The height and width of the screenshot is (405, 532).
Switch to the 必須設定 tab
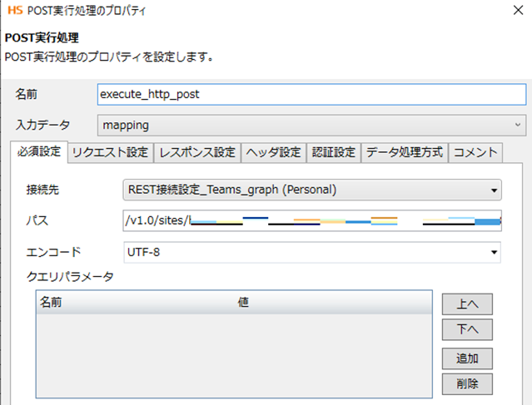pos(37,152)
